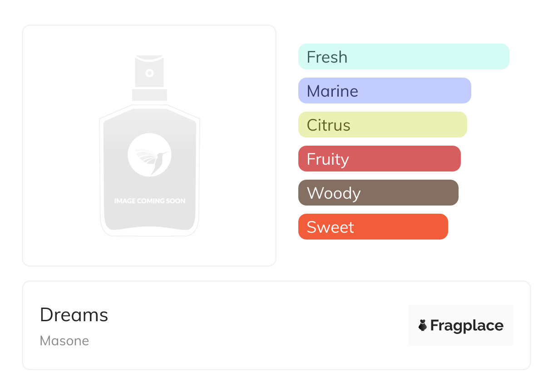Click the hummingbird logo on the bottle
The image size is (553, 392).
(x=149, y=155)
